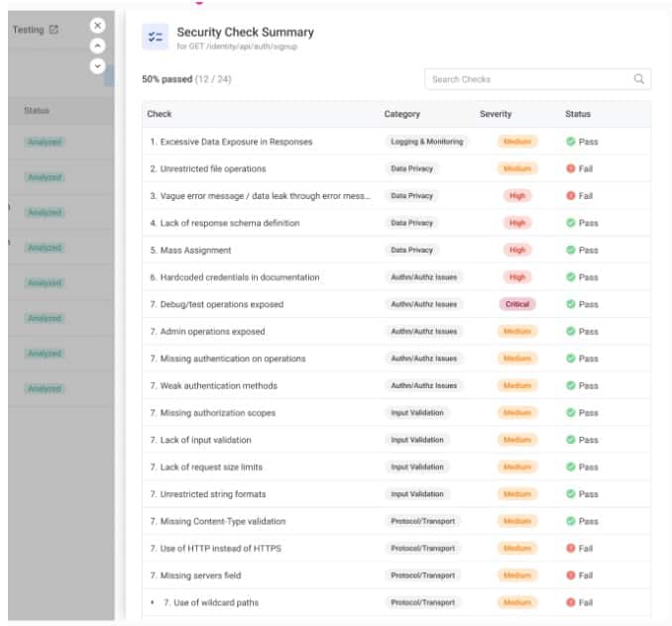Image resolution: width=672 pixels, height=626 pixels.
Task: Click the Fail icon for Missing servers field
Action: [571, 575]
